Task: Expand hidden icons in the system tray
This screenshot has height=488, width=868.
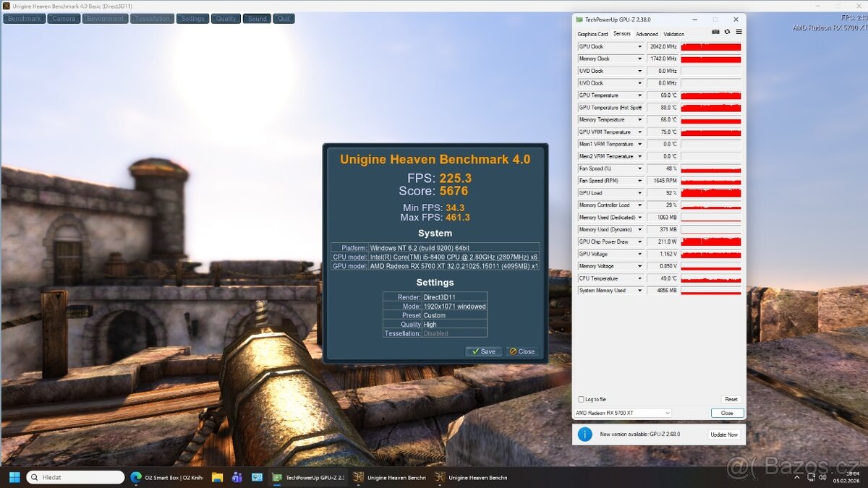Action: [796, 477]
